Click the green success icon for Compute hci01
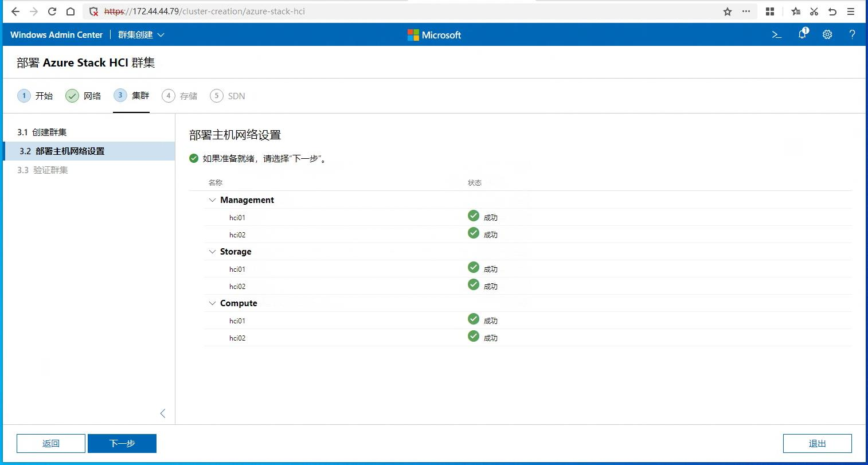 474,319
